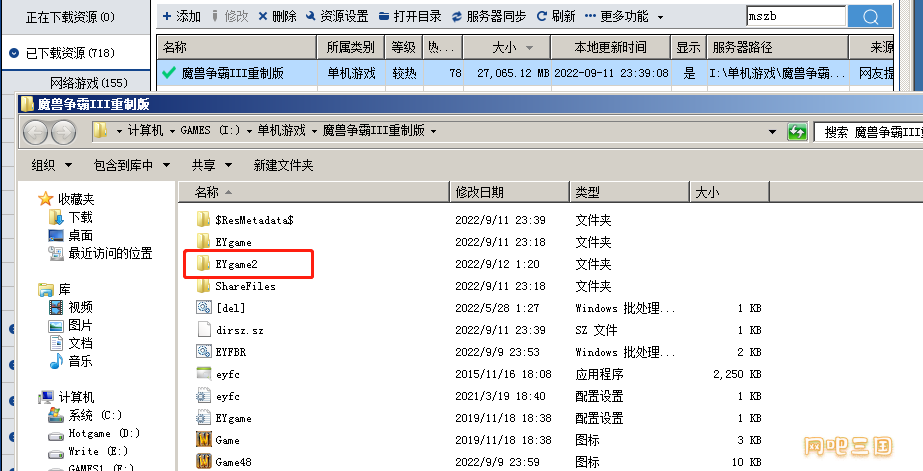
Task: Click the 删除 (delete) toolbar button
Action: pos(277,16)
